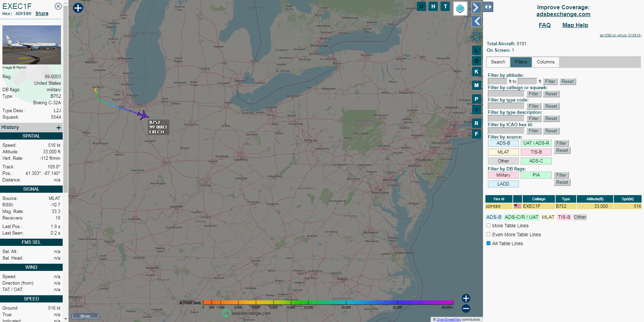Click the left chevron sidebar button
The width and height of the screenshot is (644, 322).
[476, 21]
